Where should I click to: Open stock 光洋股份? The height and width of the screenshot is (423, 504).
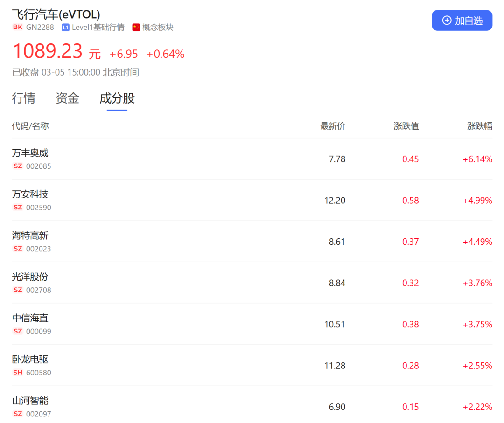(x=30, y=277)
